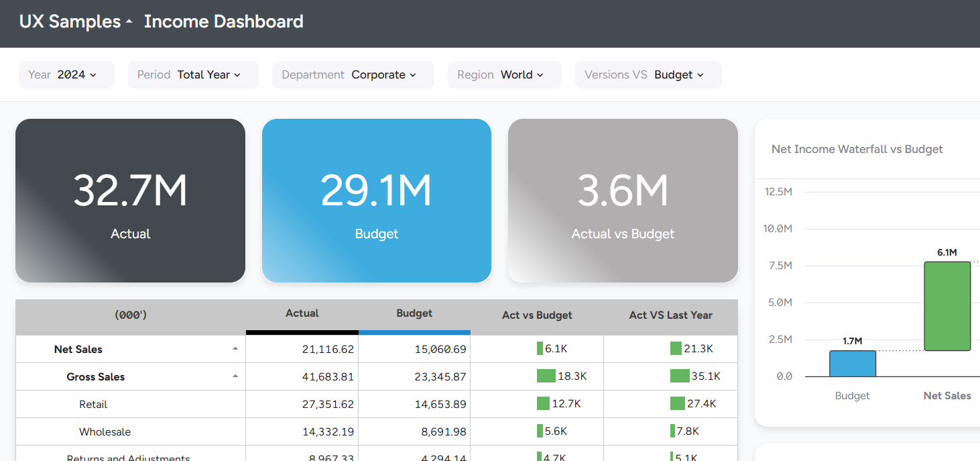Collapse the Gross Sales row arrow

click(x=235, y=376)
